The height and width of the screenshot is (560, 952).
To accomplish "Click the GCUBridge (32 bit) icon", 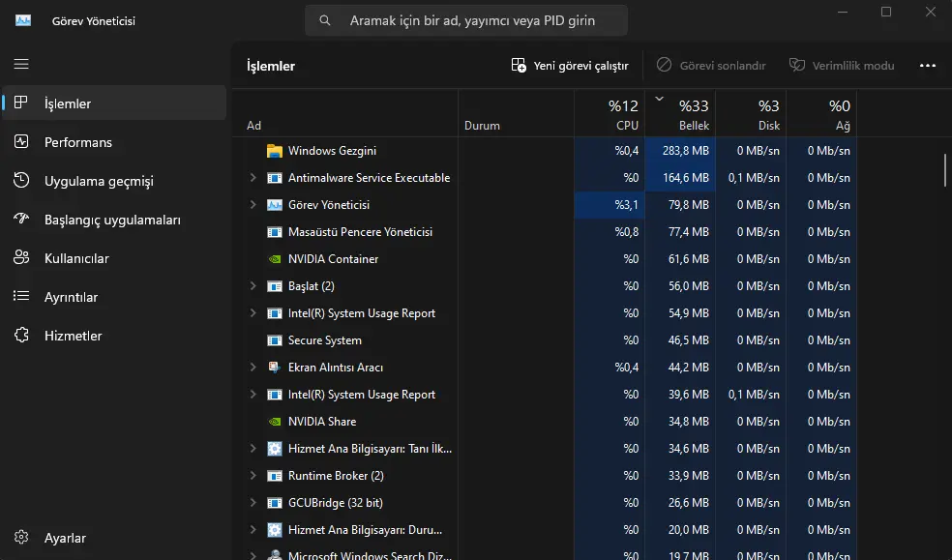I will [x=275, y=503].
